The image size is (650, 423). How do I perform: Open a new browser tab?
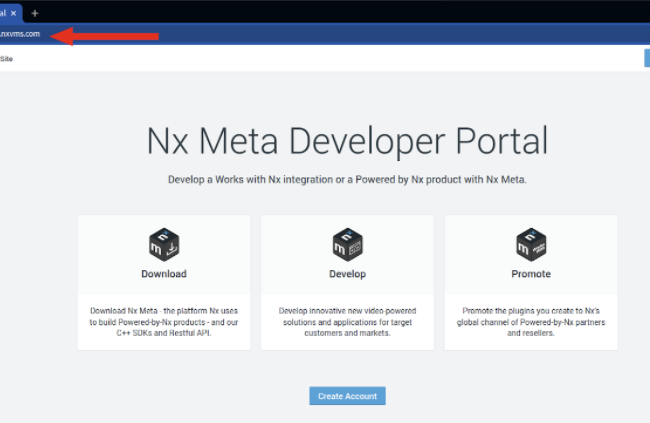[35, 13]
